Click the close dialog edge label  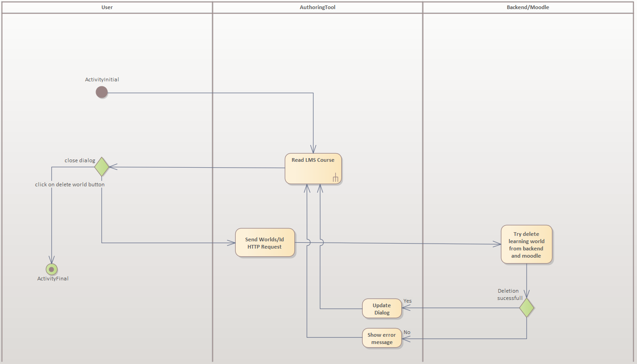tap(79, 160)
